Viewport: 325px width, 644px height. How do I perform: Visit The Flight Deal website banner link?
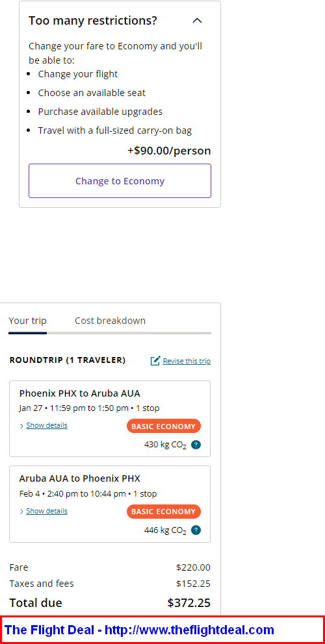point(139,630)
